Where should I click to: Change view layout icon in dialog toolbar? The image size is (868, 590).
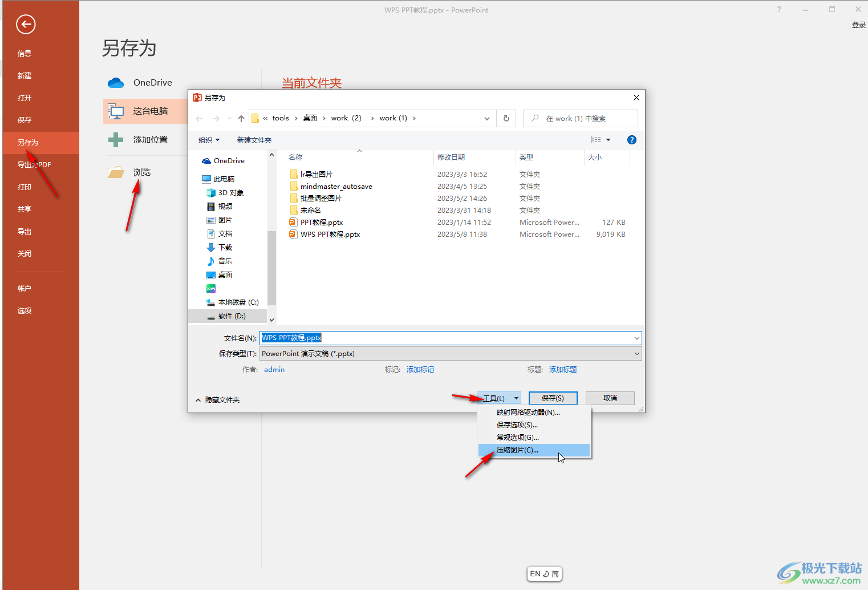(596, 140)
